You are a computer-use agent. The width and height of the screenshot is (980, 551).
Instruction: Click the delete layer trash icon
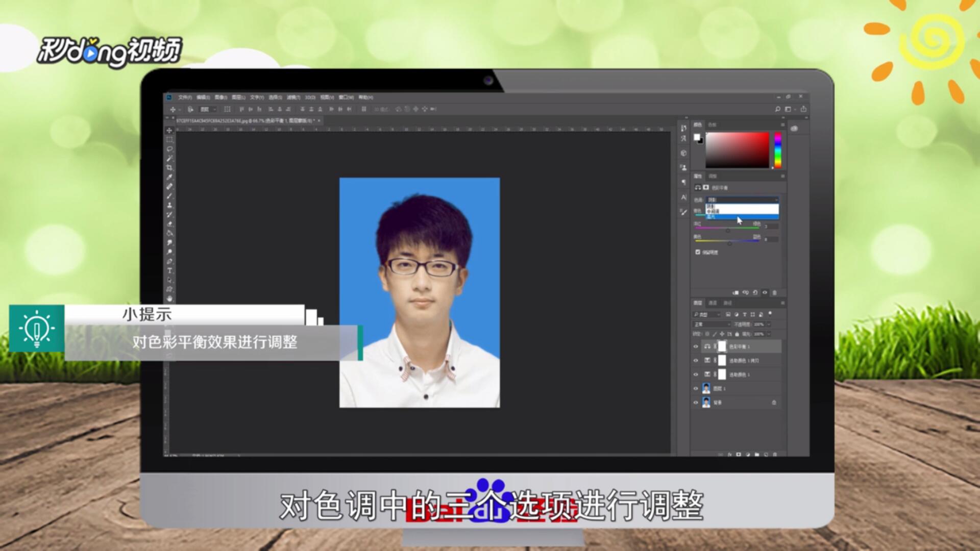(x=775, y=454)
